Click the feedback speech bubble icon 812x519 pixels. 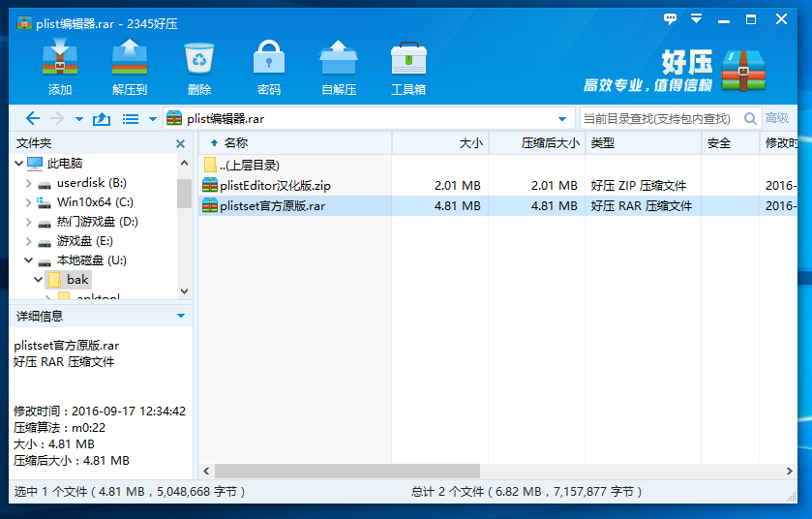[x=670, y=18]
